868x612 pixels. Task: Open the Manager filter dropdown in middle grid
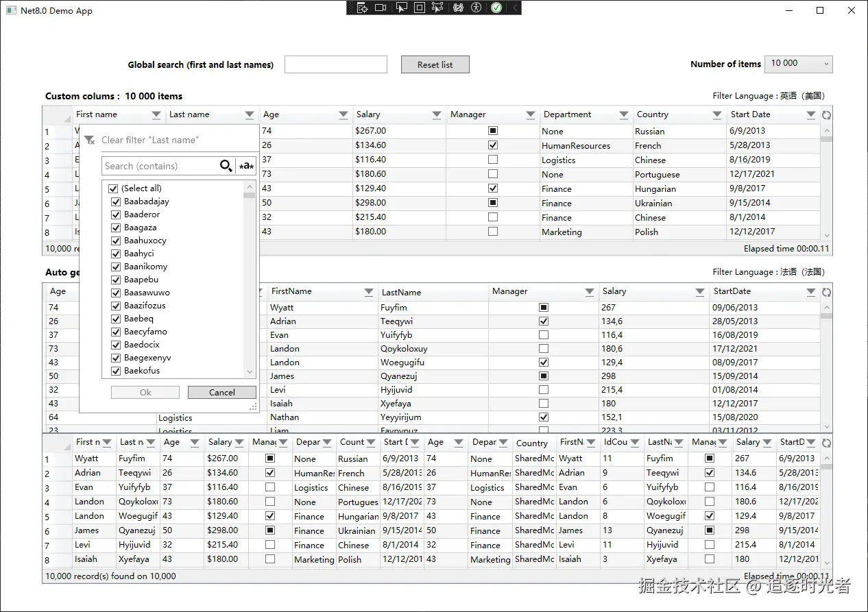pyautogui.click(x=590, y=292)
